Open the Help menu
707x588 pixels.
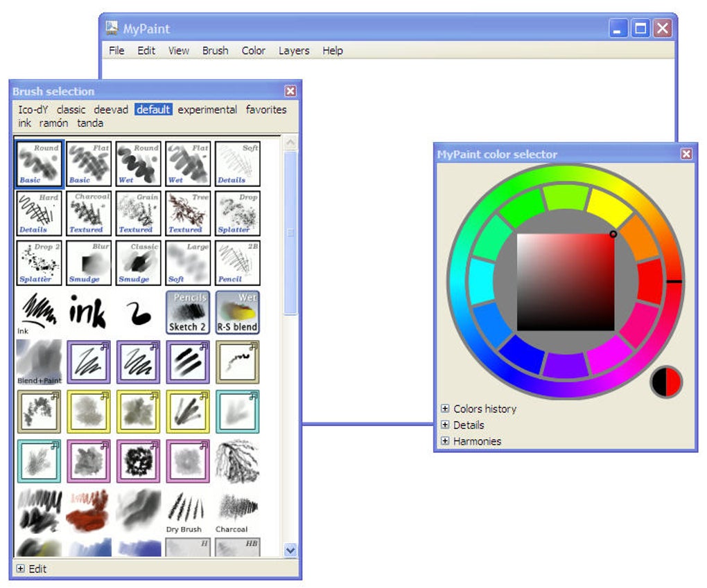tap(332, 51)
